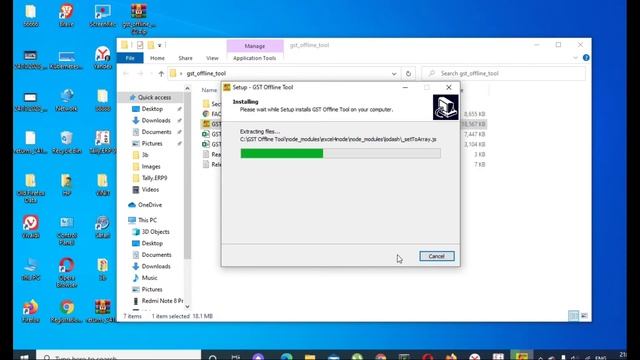The width and height of the screenshot is (640, 360).
Task: Expand the ribbon chevron near help
Action: [575, 58]
